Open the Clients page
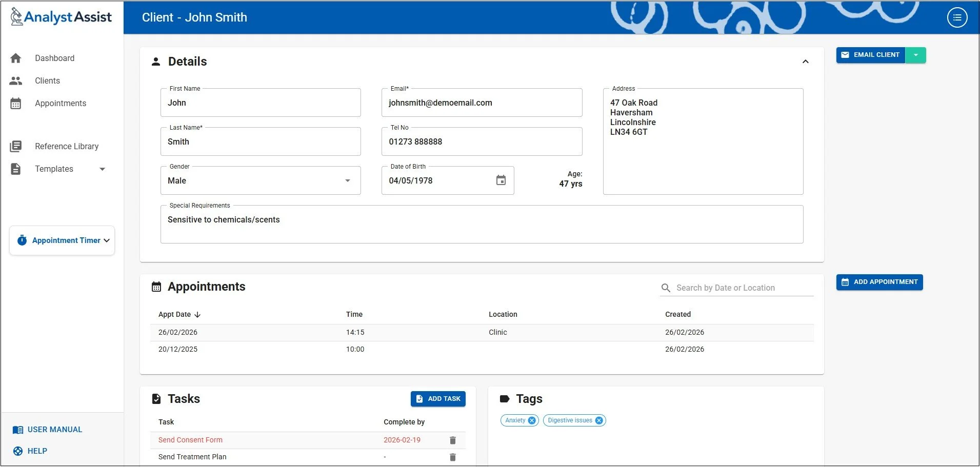Viewport: 980px width, 467px height. [48, 81]
